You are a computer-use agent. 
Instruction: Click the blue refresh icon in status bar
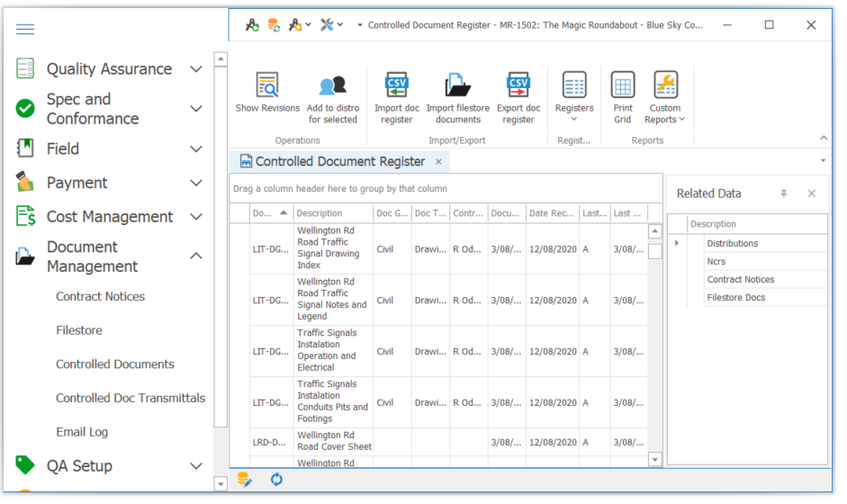[276, 479]
